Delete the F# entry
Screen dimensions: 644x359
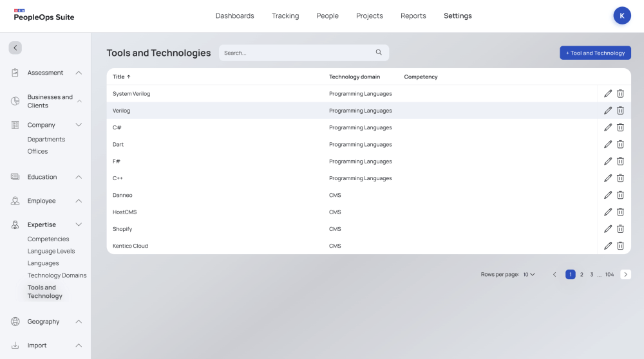pos(620,161)
